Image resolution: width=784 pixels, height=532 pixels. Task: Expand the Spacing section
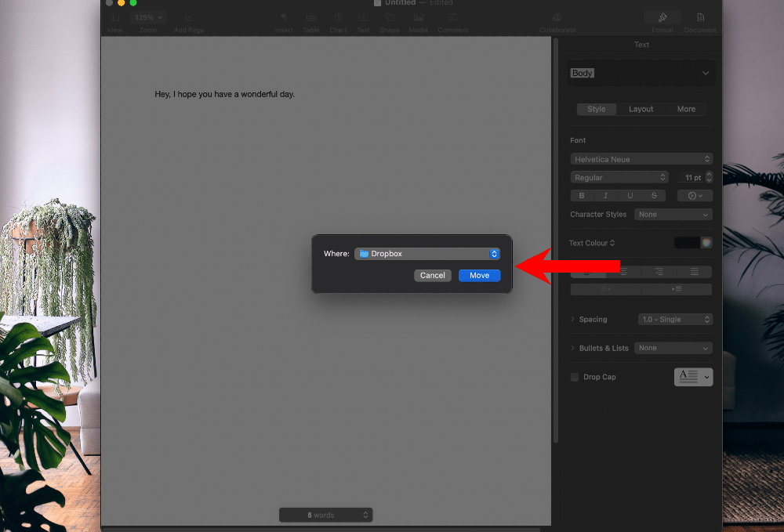(572, 319)
